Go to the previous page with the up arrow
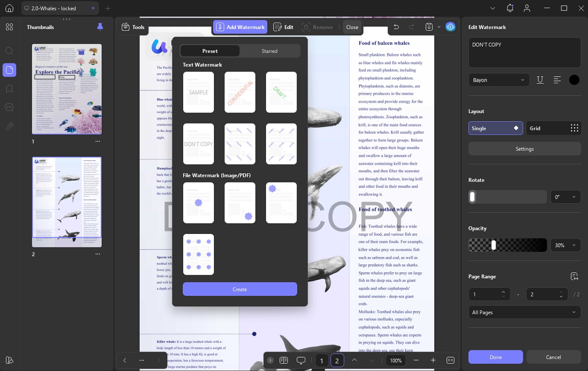This screenshot has height=371, width=588. pos(354,361)
